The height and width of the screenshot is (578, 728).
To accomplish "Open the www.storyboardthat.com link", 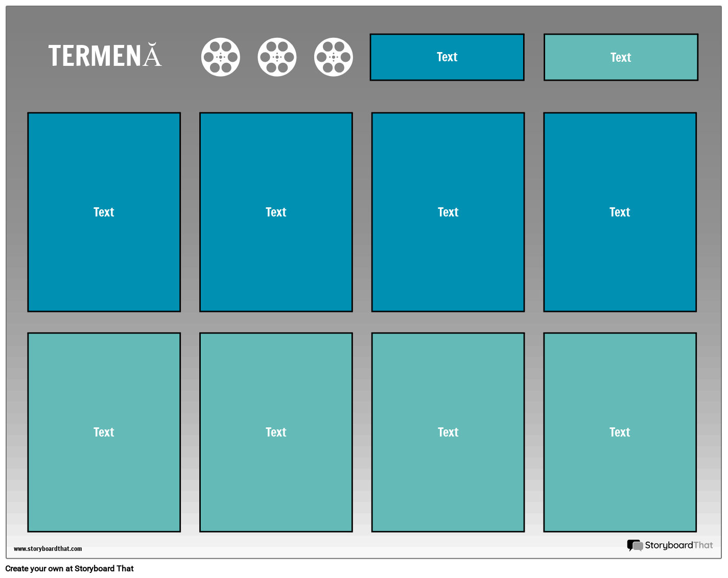I will click(48, 548).
